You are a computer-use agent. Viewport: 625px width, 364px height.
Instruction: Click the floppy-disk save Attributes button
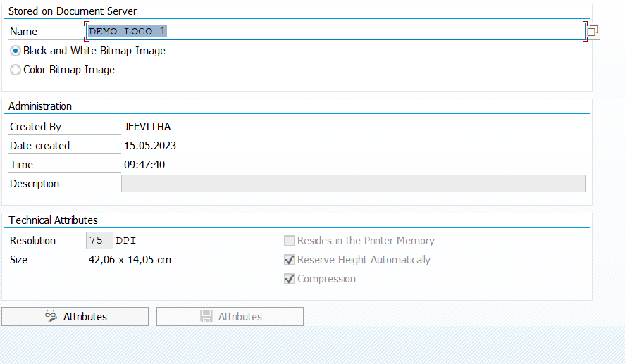click(230, 317)
